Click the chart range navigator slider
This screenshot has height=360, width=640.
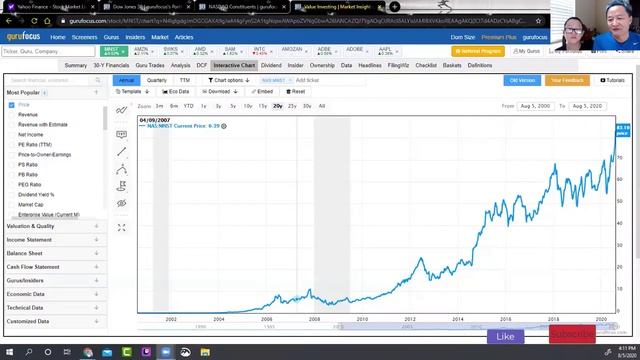pos(478,327)
